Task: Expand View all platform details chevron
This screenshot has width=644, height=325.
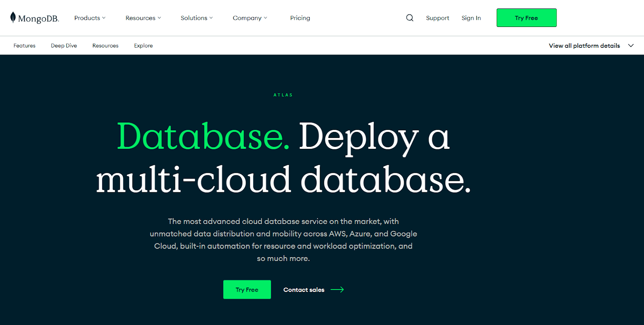Action: pyautogui.click(x=631, y=45)
